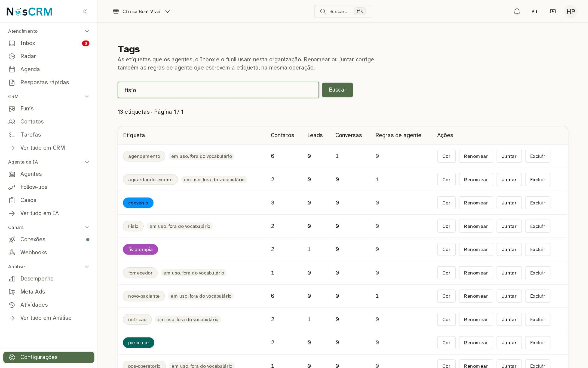The height and width of the screenshot is (368, 588).
Task: Click the Meta Ads megaphone icon
Action: point(12,292)
